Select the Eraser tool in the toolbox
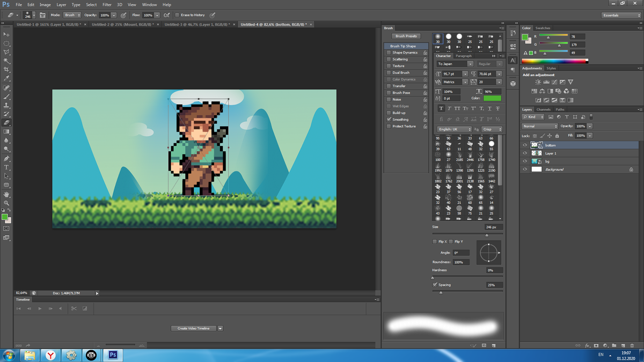 [x=6, y=123]
